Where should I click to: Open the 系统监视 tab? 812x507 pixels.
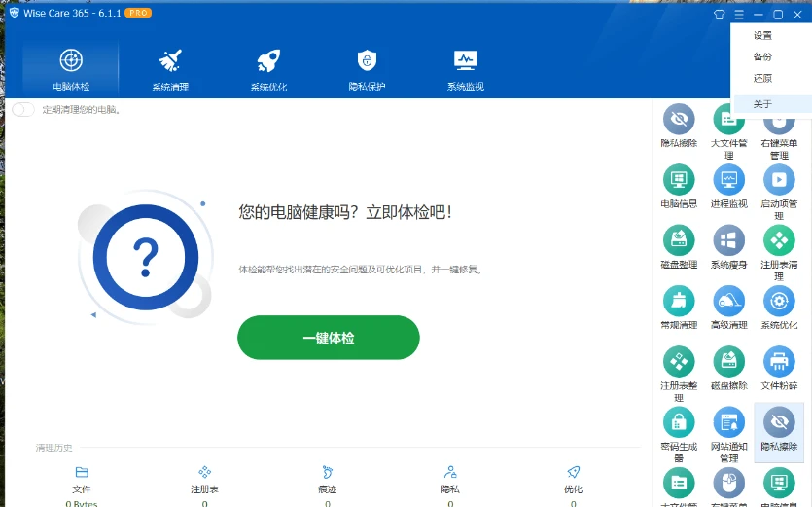tap(465, 70)
